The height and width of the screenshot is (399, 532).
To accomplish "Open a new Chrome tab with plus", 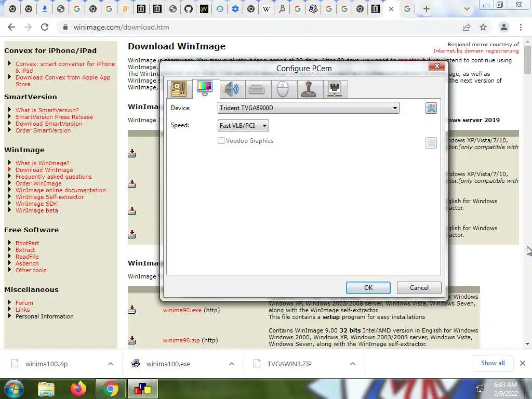I will [427, 9].
